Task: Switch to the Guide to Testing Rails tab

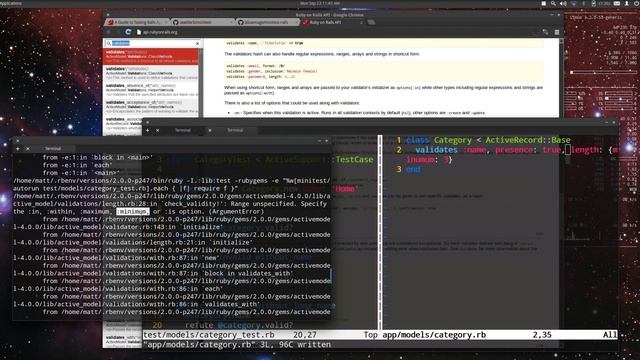Action: pos(137,22)
